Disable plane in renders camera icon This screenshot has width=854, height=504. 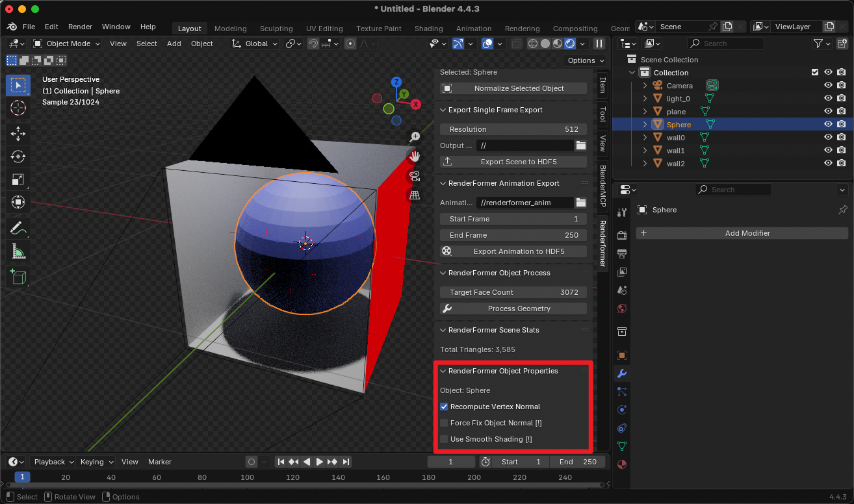[842, 111]
